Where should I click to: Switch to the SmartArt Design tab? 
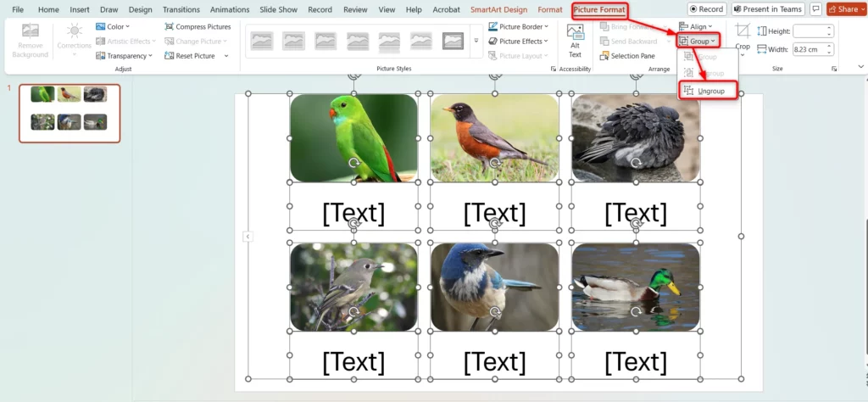click(499, 9)
